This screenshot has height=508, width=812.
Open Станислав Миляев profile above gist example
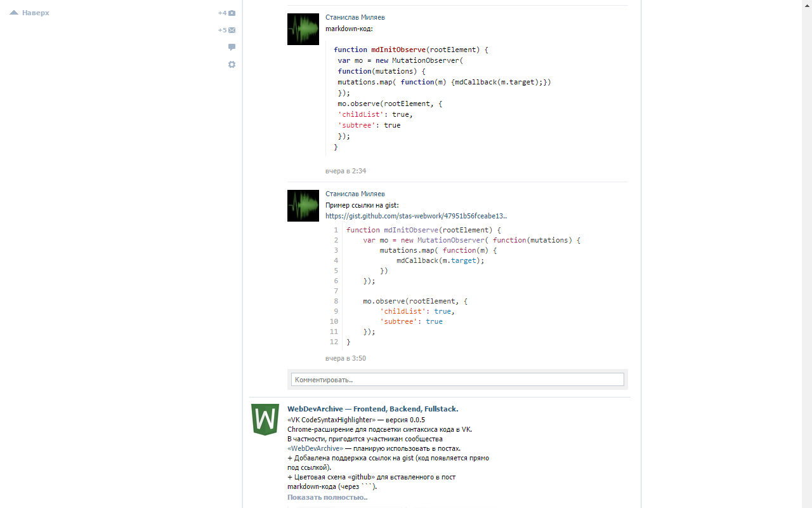[355, 194]
